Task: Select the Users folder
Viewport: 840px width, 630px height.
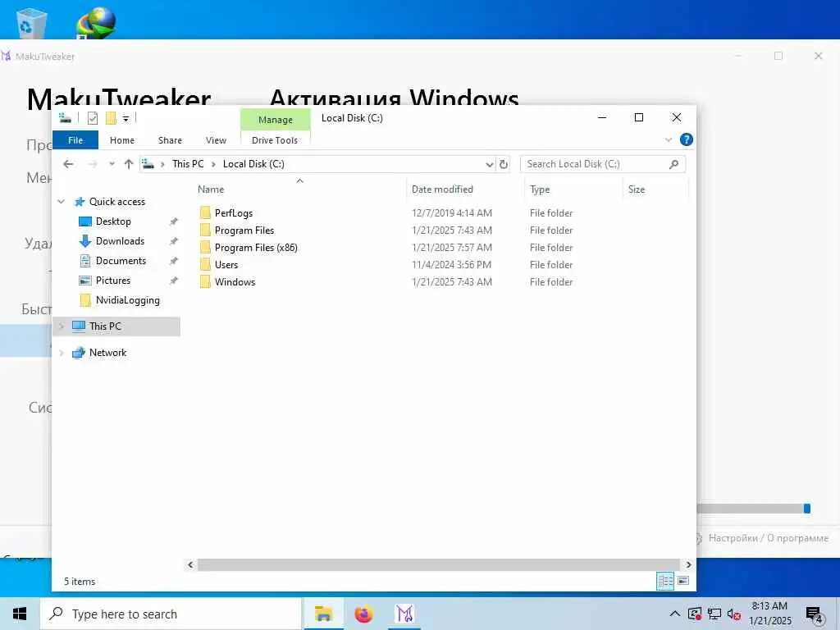Action: [226, 265]
